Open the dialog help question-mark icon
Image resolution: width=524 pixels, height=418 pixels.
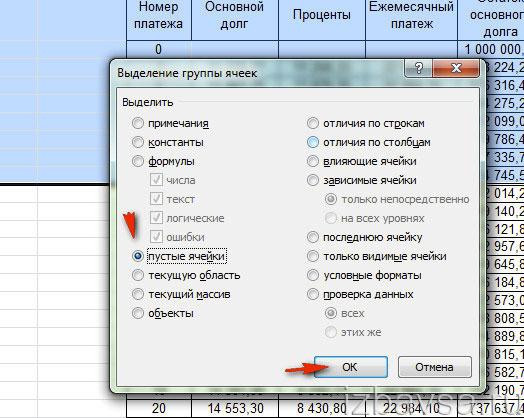[x=418, y=68]
